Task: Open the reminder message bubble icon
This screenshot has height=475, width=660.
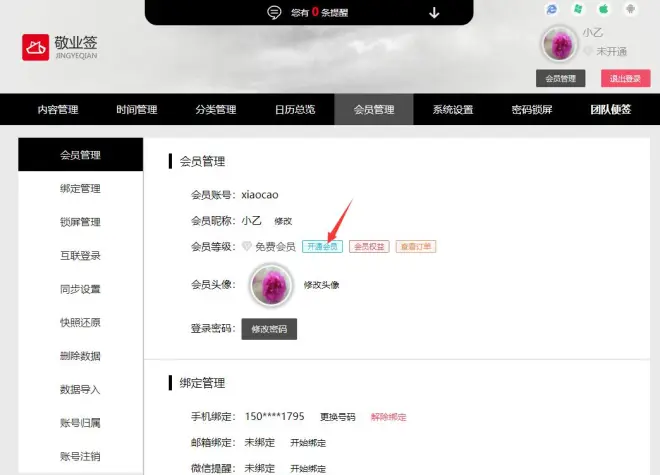Action: [274, 12]
